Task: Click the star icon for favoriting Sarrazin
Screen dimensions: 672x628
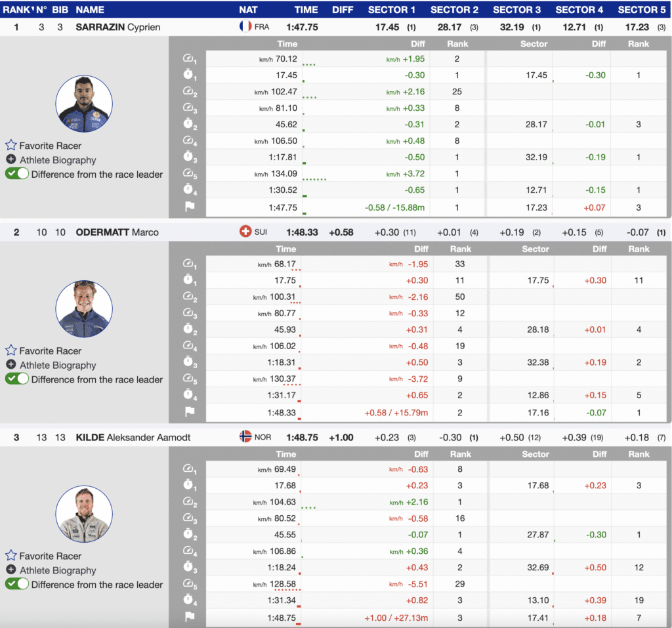Action: (x=10, y=146)
